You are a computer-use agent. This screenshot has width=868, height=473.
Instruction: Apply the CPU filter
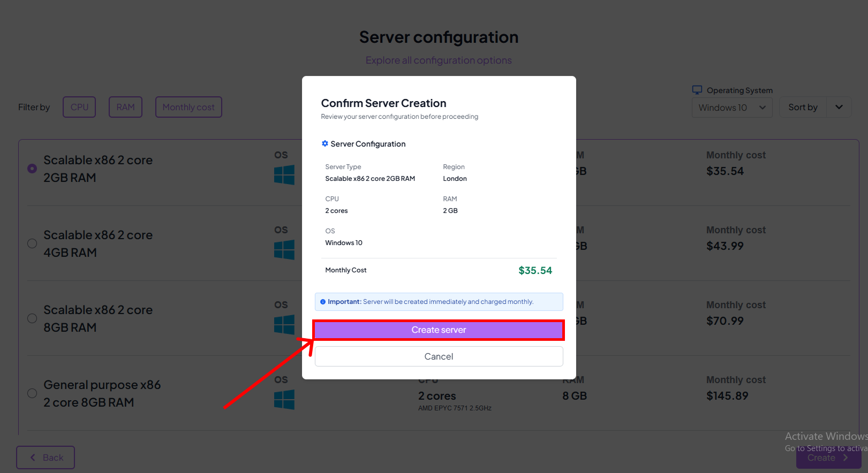79,107
